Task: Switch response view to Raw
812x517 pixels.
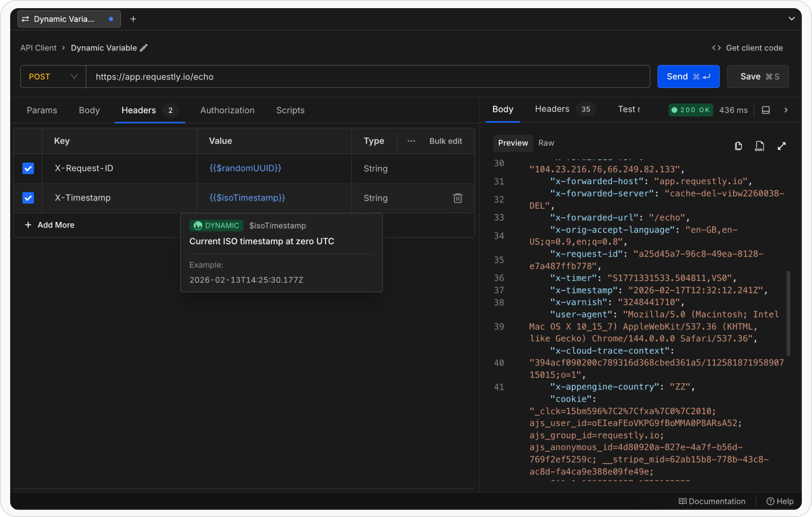Action: pos(546,143)
